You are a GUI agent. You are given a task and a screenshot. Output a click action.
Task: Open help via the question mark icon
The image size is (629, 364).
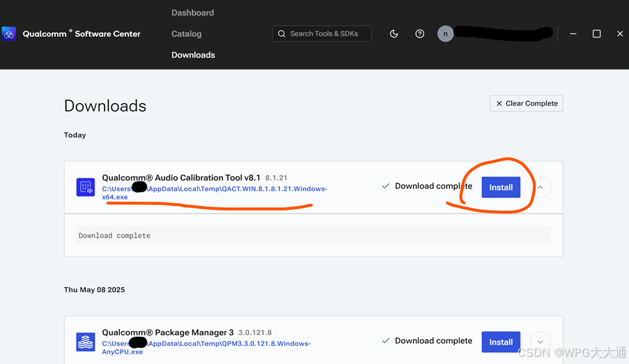coord(420,34)
